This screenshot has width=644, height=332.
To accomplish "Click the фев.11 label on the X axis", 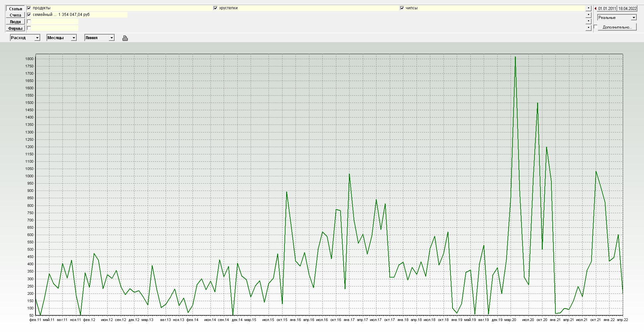I will coord(35,320).
